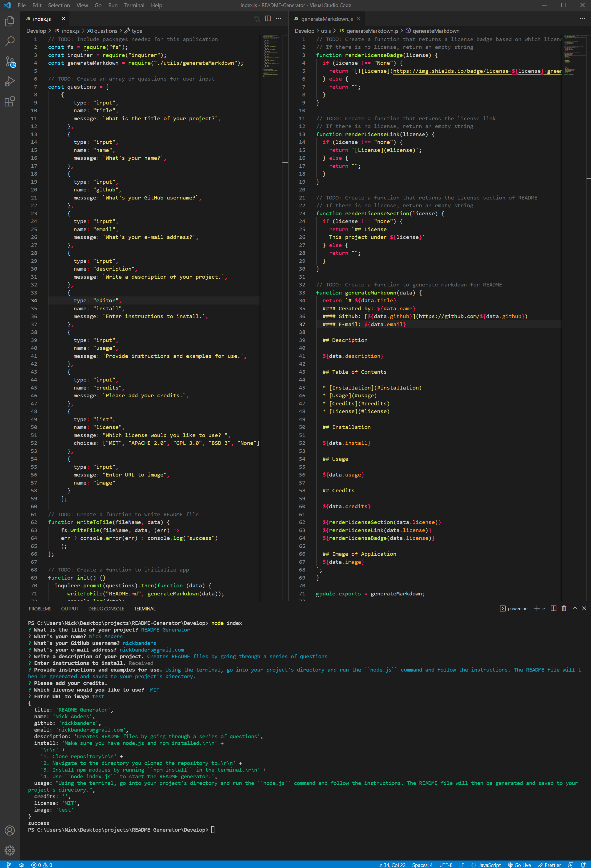Split the terminal pane
The image size is (591, 868).
point(553,608)
